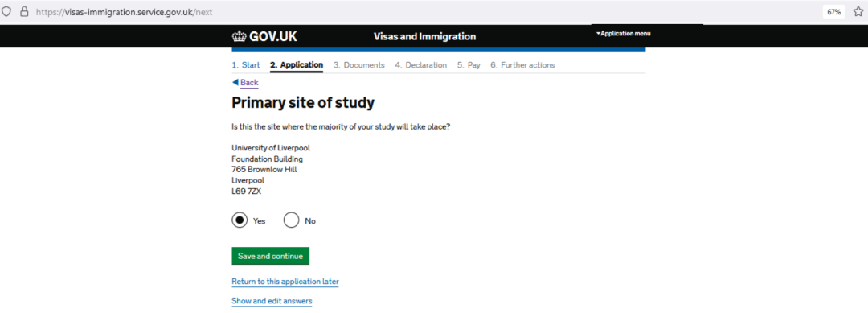Go to step 1. Start

[246, 65]
